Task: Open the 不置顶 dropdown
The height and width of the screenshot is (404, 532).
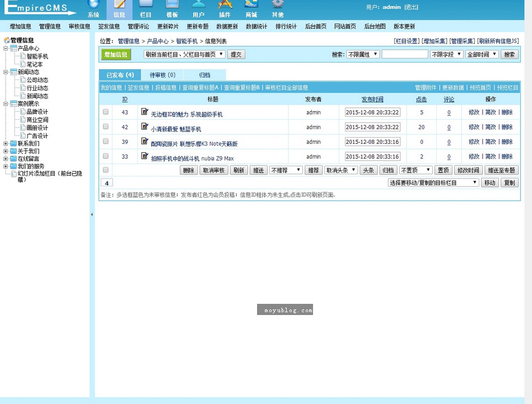Action: click(416, 170)
